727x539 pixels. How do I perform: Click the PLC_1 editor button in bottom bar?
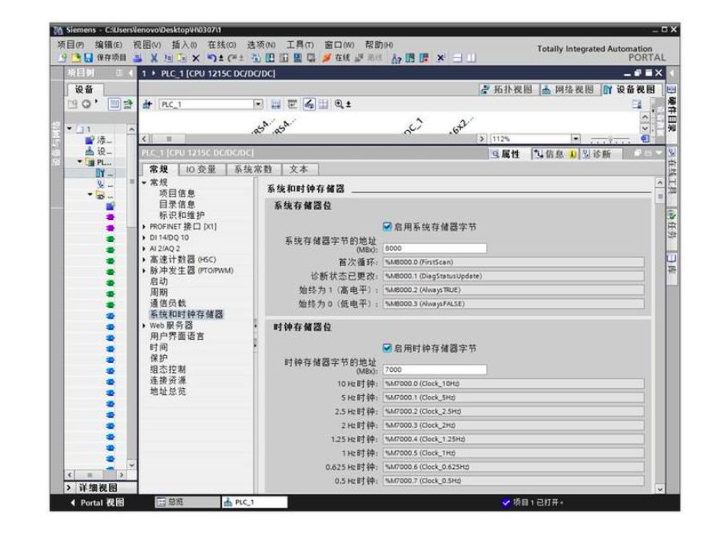(255, 502)
